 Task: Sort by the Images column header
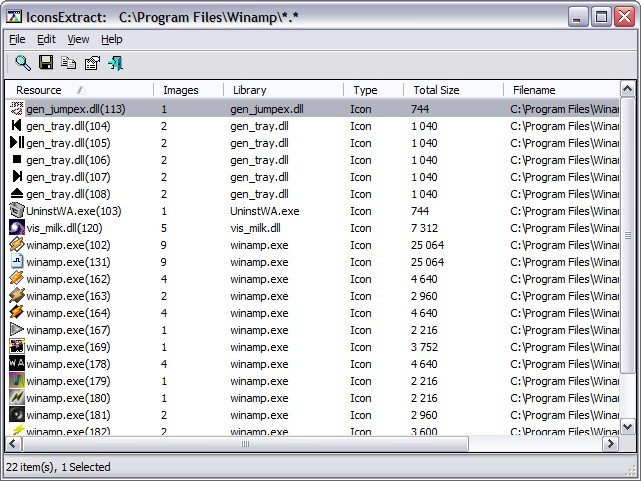pos(188,90)
